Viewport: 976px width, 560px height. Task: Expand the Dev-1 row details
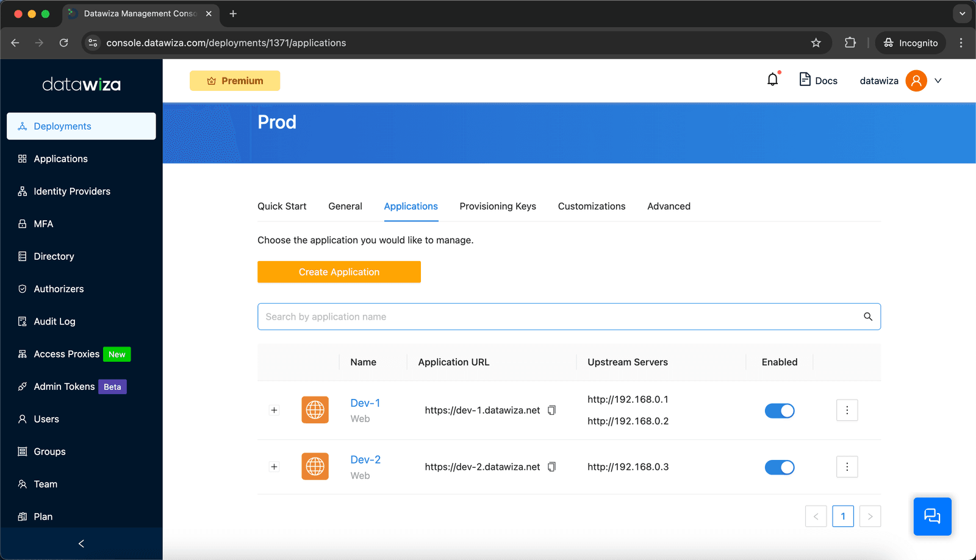(274, 411)
